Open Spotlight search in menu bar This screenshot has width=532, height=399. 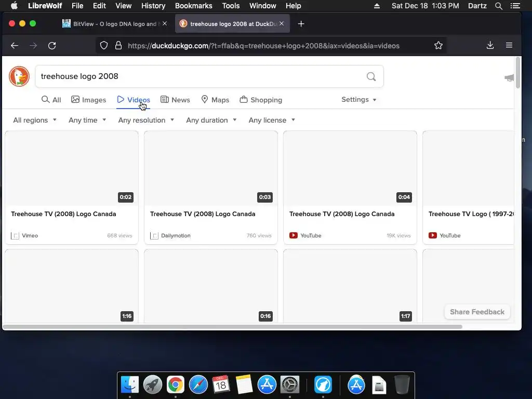(x=498, y=6)
